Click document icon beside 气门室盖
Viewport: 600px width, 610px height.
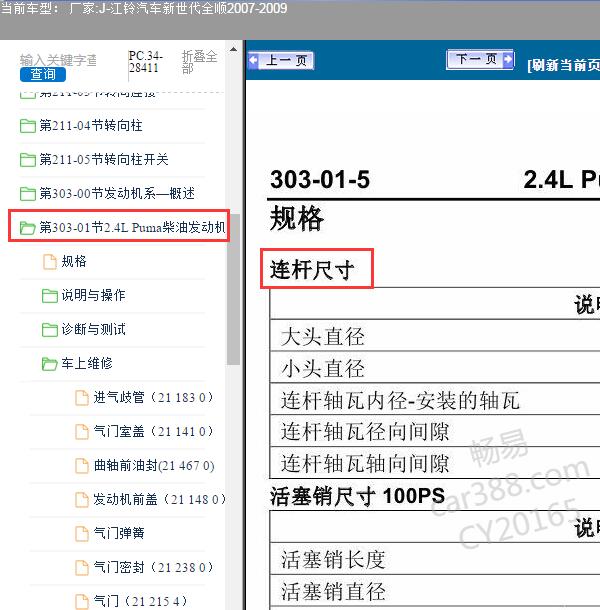(82, 431)
